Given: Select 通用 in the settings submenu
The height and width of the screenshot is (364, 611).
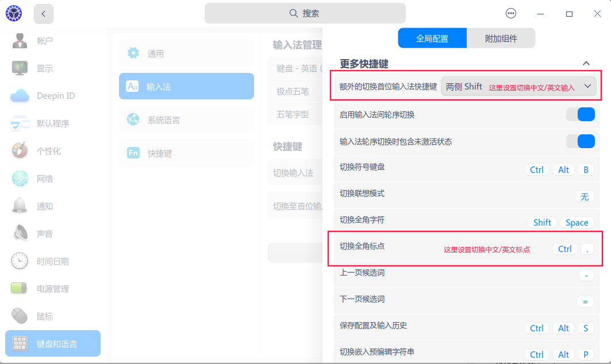Looking at the screenshot, I should coord(187,53).
